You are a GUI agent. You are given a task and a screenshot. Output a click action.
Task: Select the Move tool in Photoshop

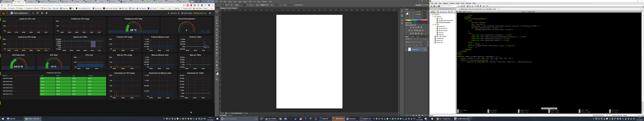pos(217,12)
